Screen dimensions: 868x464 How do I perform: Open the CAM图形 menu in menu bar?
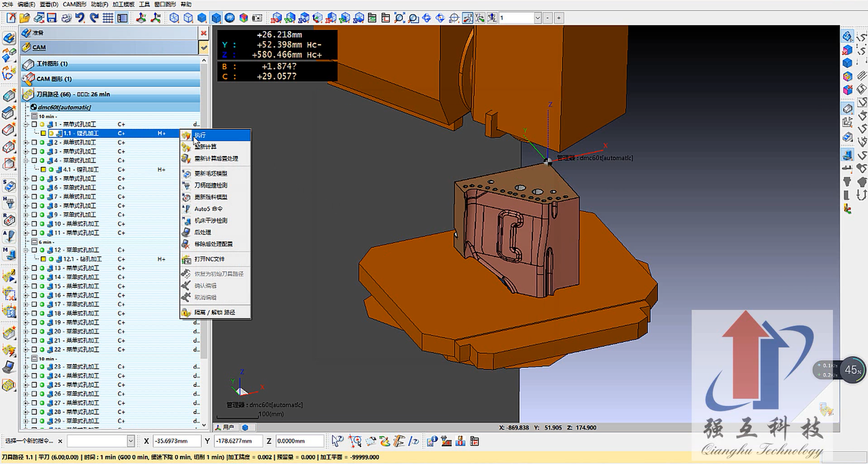[75, 4]
